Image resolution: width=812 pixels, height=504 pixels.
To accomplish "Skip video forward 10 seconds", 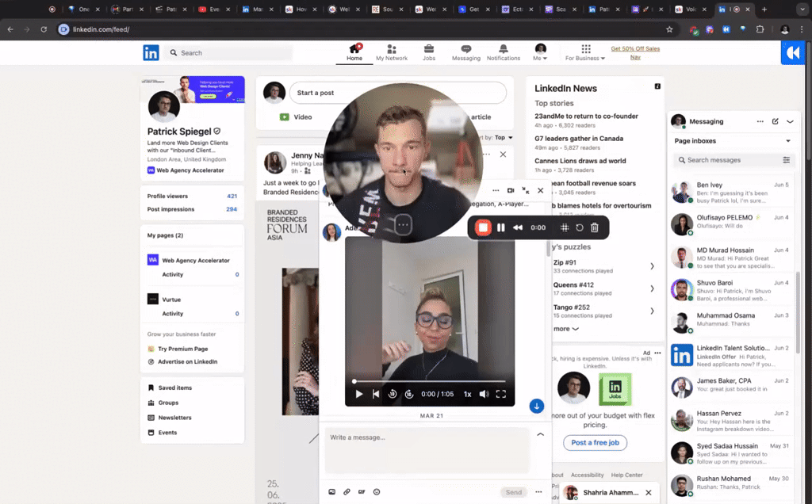I will point(409,394).
